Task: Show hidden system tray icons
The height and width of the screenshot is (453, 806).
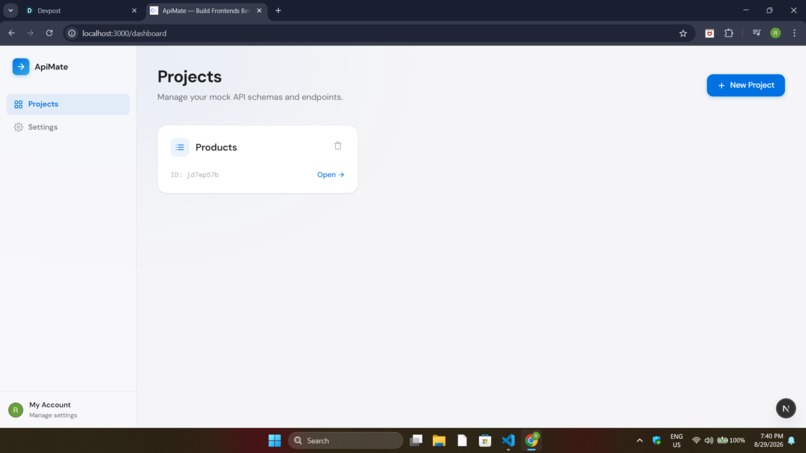Action: tap(639, 441)
